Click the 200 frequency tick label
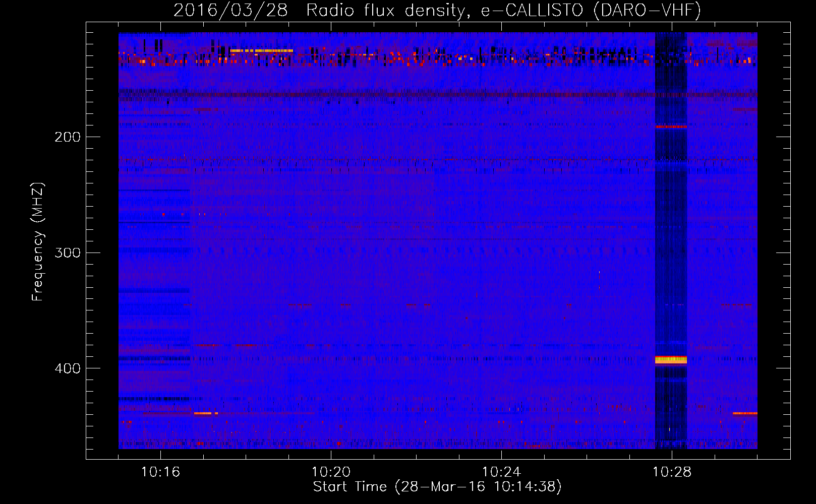 68,137
